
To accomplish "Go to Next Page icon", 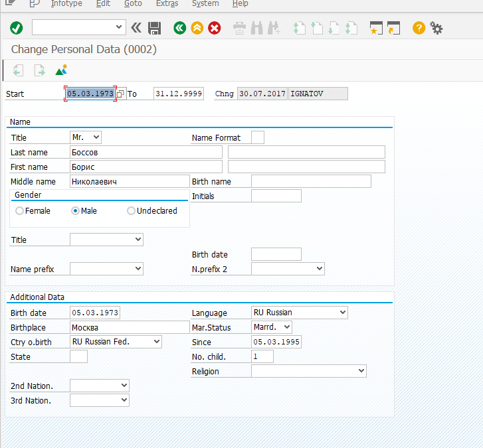I will pos(334,28).
